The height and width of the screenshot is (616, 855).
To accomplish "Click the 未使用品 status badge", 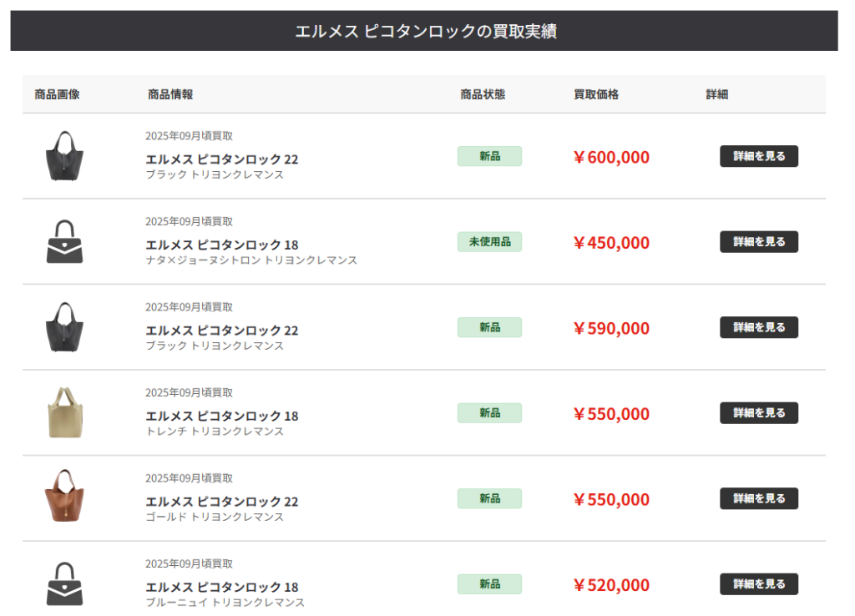I will [x=489, y=242].
